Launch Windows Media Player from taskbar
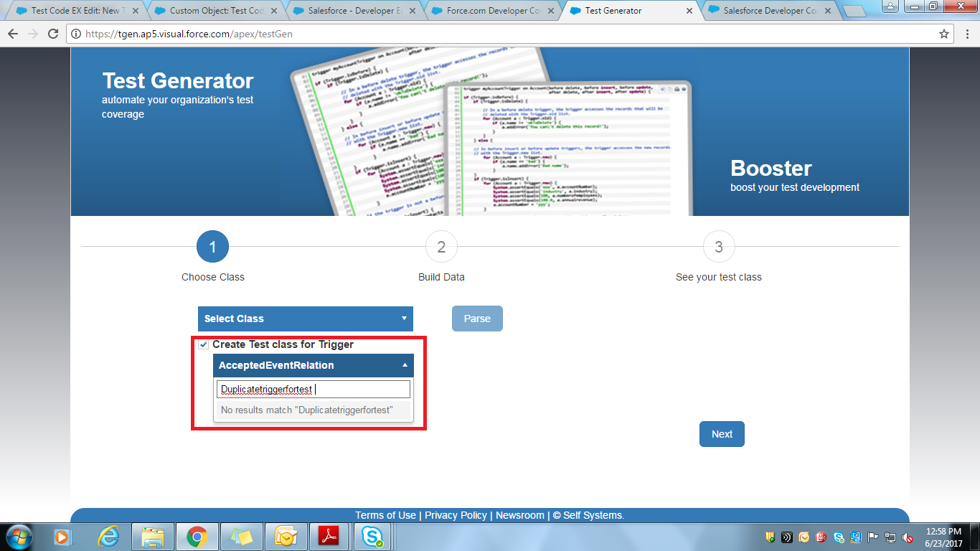Image resolution: width=980 pixels, height=551 pixels. click(63, 537)
